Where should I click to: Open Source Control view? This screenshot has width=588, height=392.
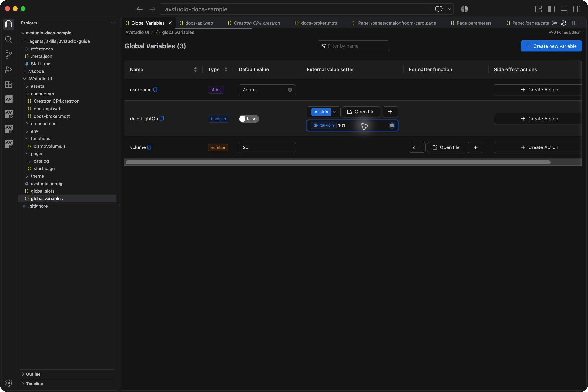point(9,54)
